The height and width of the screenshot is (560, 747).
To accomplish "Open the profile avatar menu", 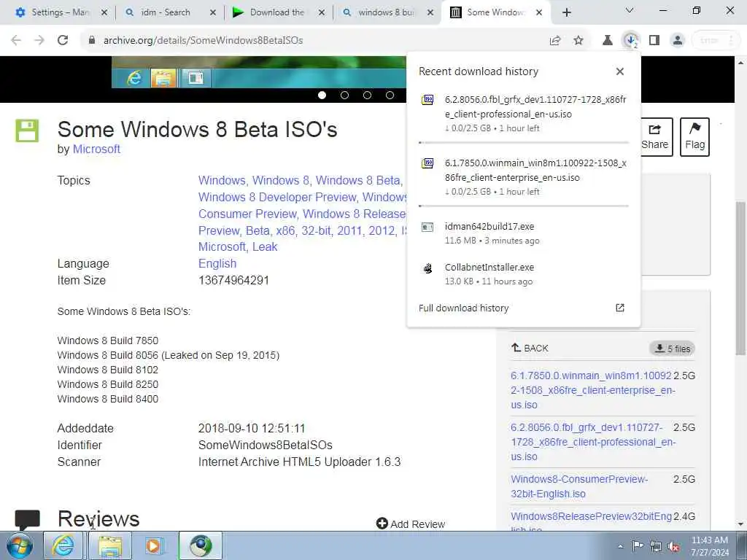I will click(x=678, y=41).
